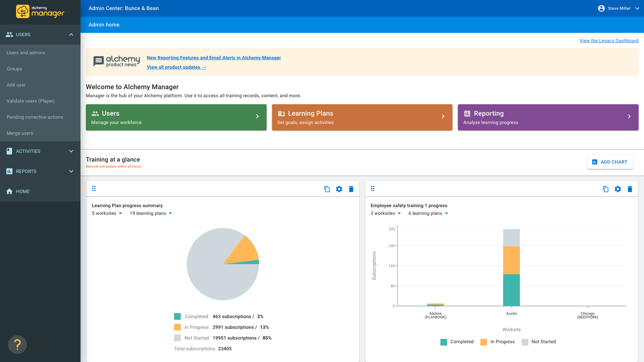644x362 pixels.
Task: Click the Alchemy Manager logo
Action: [40, 12]
